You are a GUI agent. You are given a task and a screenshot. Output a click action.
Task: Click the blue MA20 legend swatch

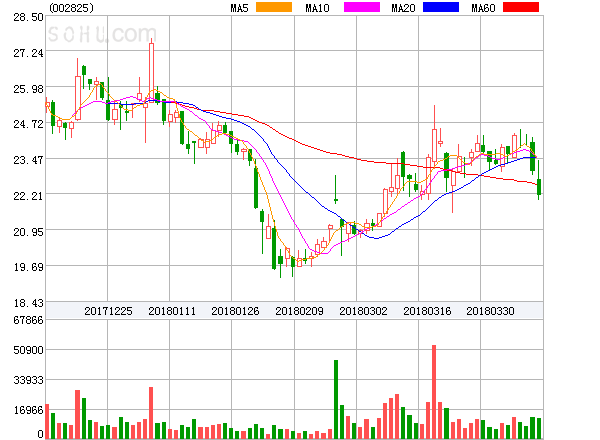coord(441,7)
